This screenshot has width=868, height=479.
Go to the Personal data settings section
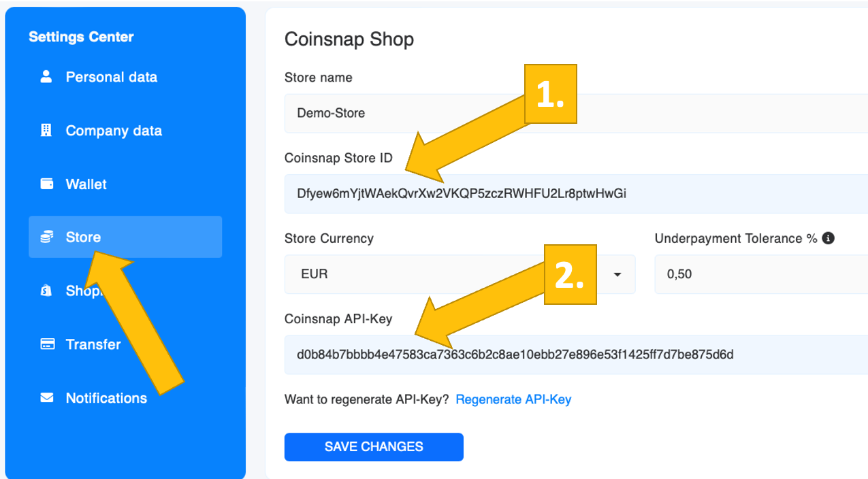[x=111, y=77]
